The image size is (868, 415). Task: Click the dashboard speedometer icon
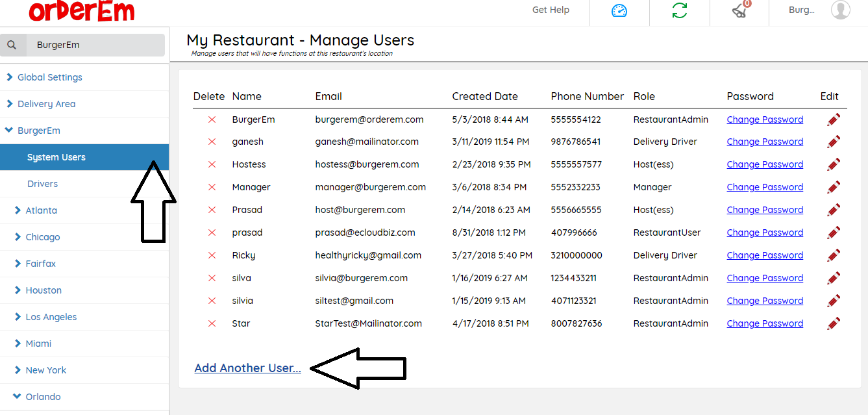coord(619,10)
